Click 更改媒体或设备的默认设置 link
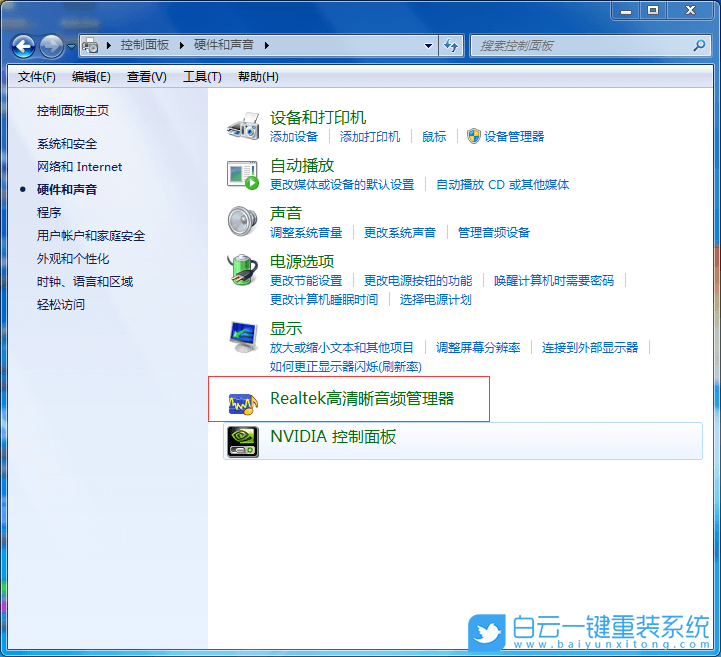 (x=342, y=185)
